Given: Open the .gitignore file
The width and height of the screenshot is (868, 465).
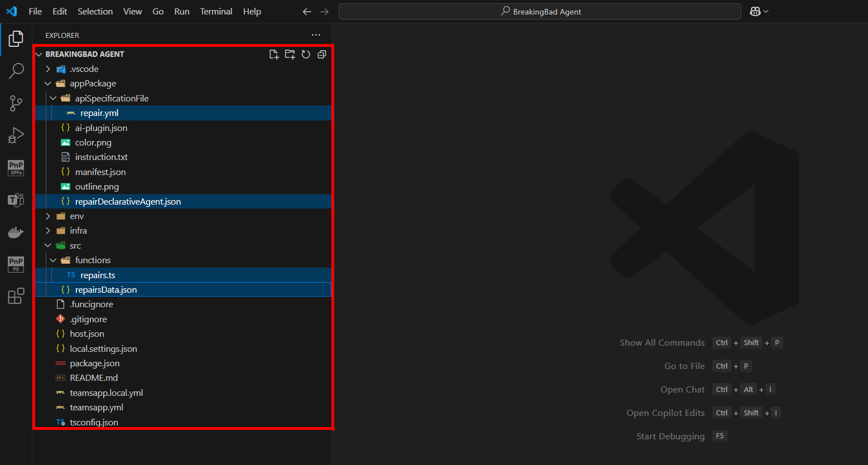Looking at the screenshot, I should (184, 319).
